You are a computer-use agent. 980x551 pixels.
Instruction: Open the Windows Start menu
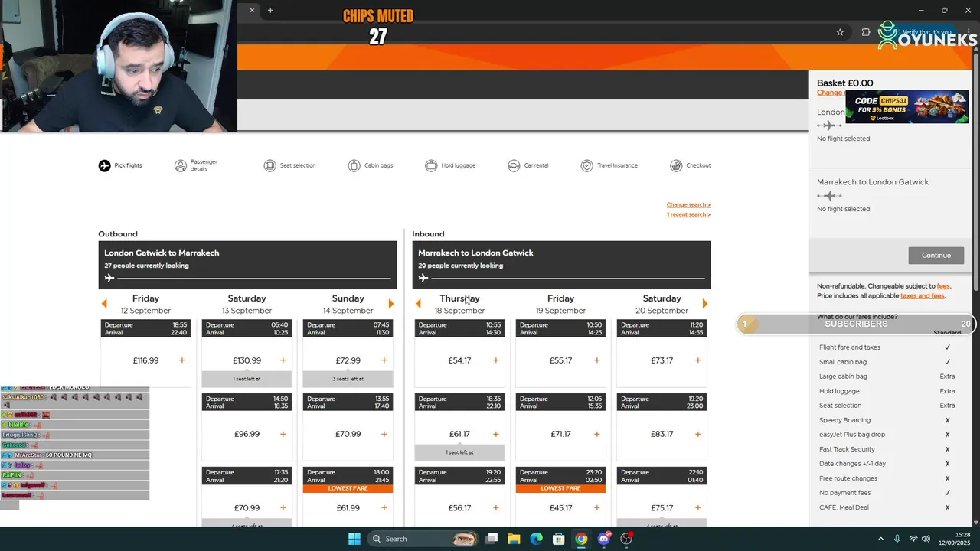point(354,539)
